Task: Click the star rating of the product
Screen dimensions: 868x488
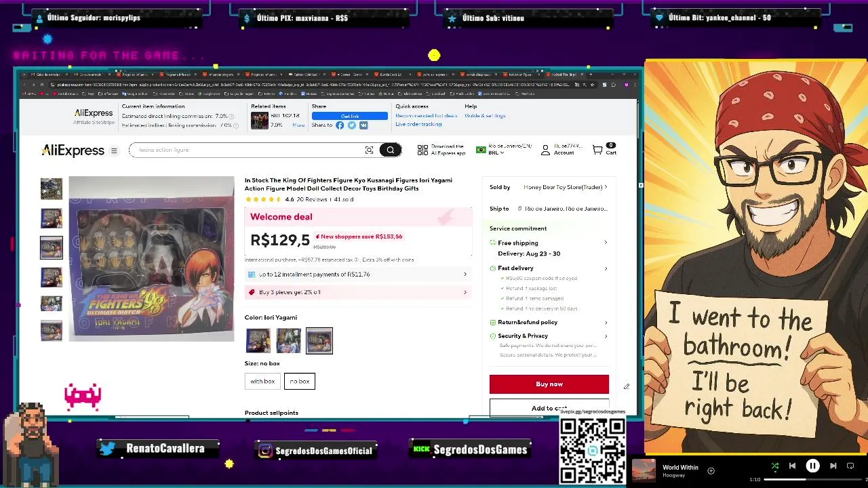Action: point(263,199)
